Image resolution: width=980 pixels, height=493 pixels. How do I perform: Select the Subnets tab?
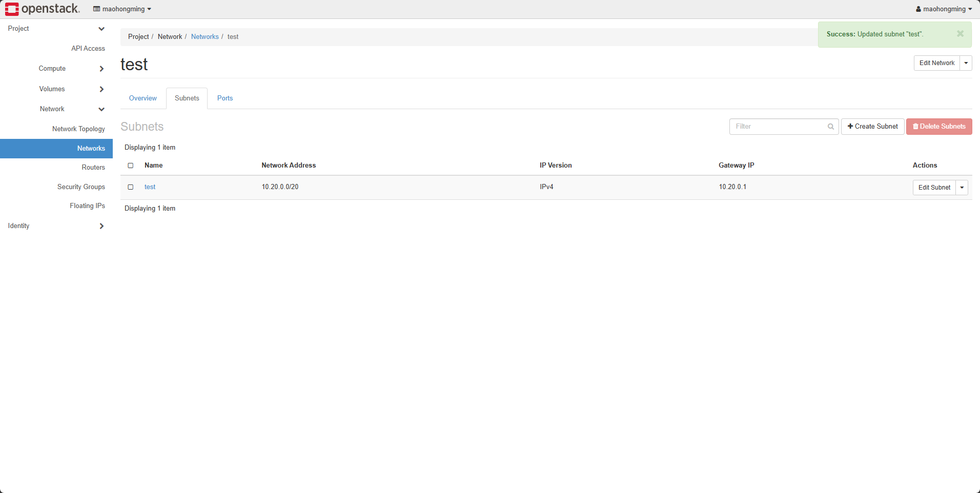187,98
